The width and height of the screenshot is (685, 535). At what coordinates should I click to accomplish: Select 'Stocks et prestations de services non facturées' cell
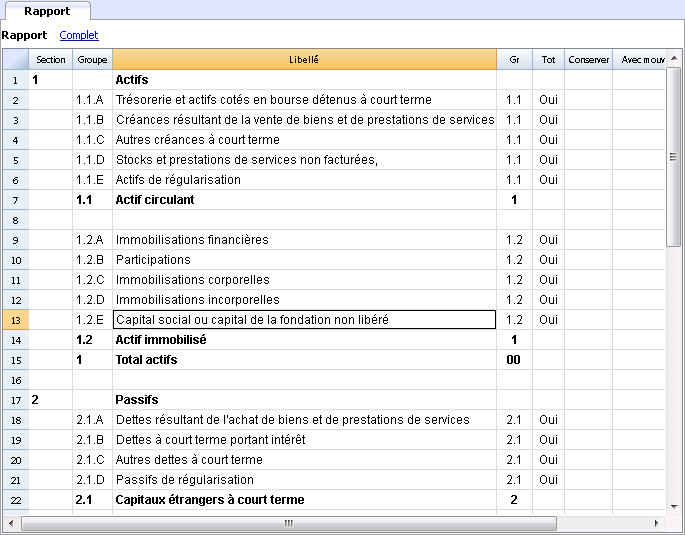304,160
